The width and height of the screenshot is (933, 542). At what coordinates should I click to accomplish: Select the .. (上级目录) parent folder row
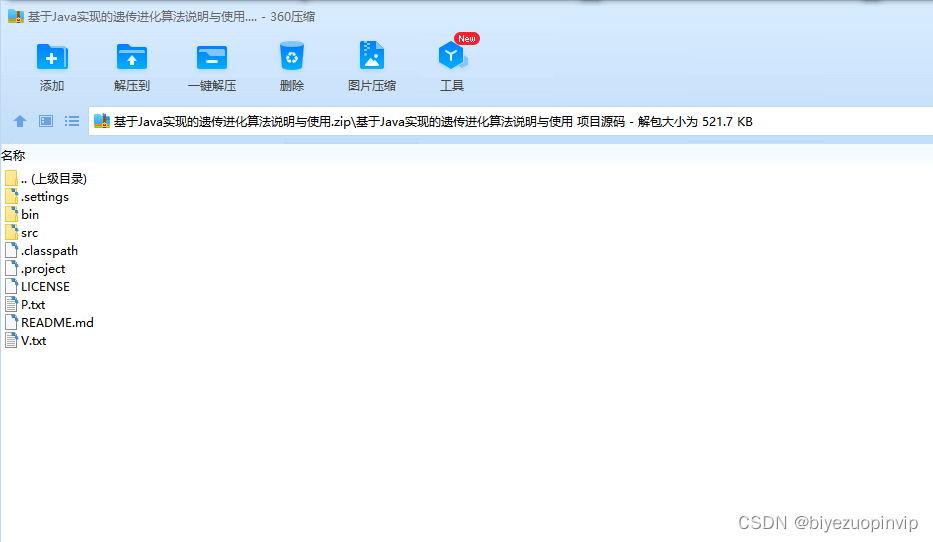(46, 178)
